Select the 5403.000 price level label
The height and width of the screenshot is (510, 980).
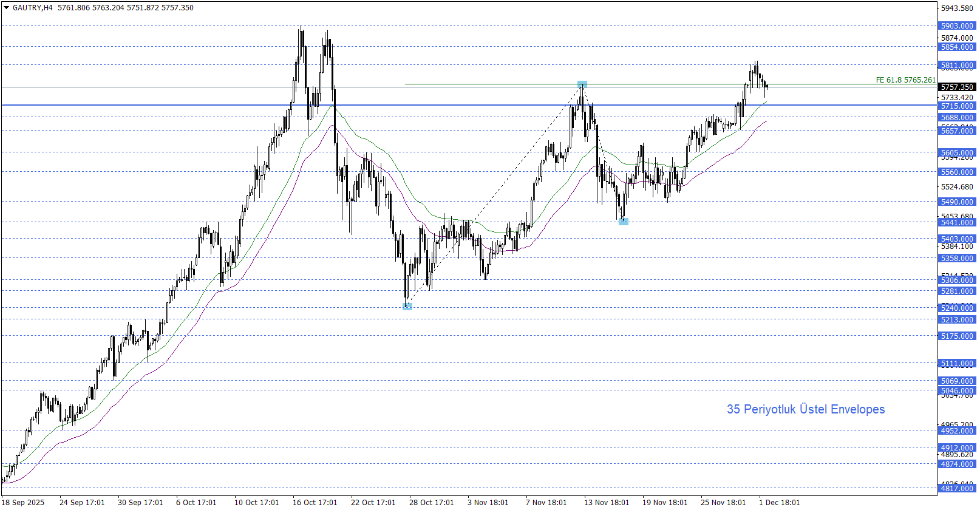(x=957, y=239)
